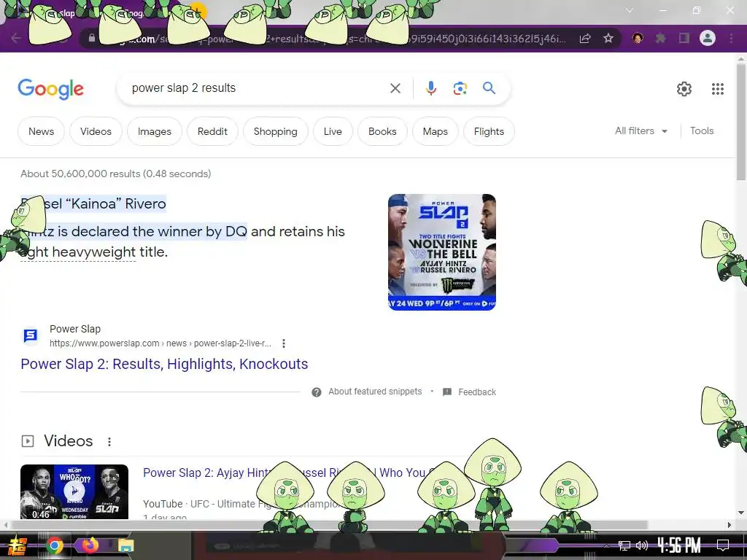
Task: Launch Firefox from the taskbar
Action: click(x=90, y=545)
